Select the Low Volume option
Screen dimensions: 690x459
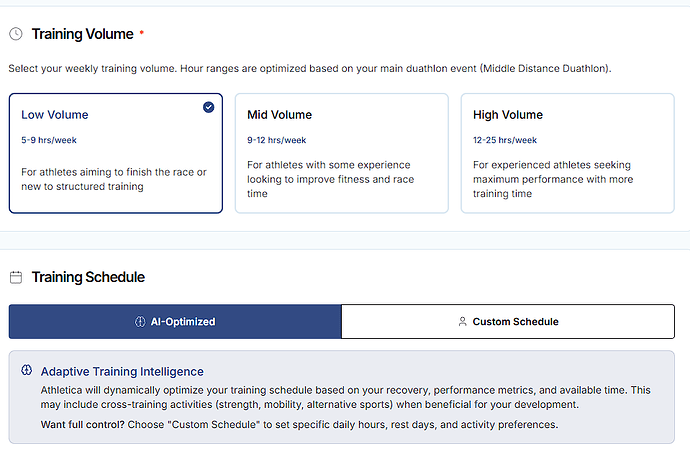click(115, 153)
